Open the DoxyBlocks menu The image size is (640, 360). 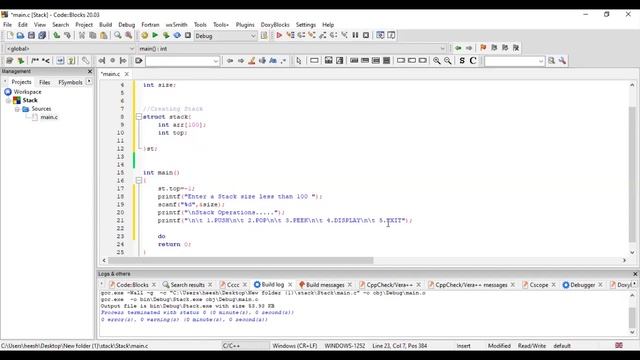click(275, 24)
